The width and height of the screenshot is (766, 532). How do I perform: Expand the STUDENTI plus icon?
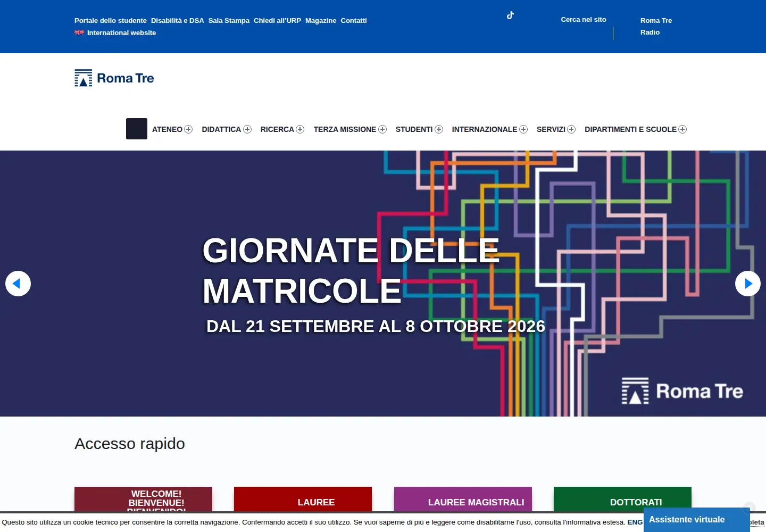[x=439, y=129]
